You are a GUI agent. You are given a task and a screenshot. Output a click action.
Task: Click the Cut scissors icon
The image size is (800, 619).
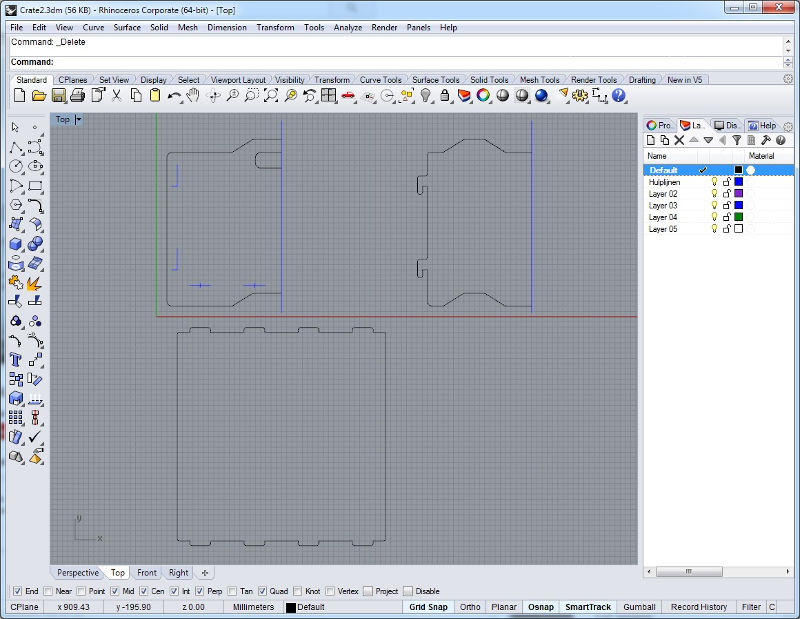[117, 95]
